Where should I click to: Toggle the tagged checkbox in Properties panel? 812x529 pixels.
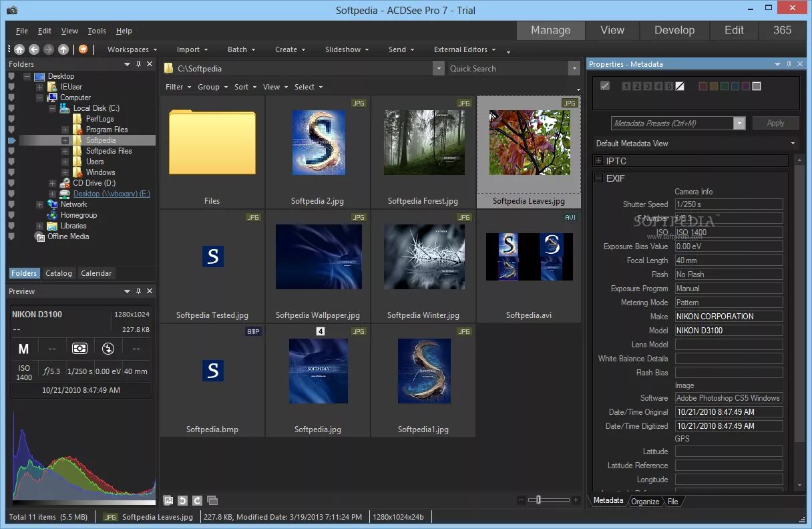point(605,86)
